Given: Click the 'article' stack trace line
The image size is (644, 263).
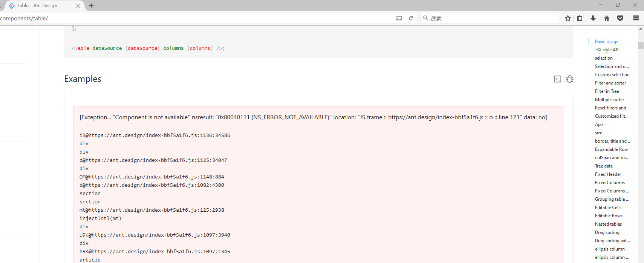Looking at the screenshot, I should pyautogui.click(x=90, y=260).
